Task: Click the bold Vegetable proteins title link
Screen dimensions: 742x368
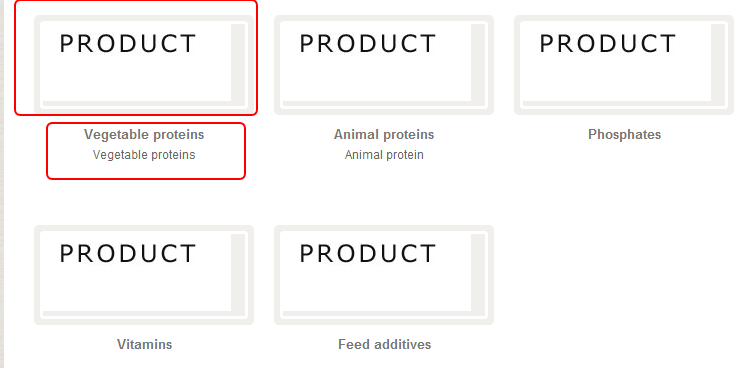Action: point(144,134)
